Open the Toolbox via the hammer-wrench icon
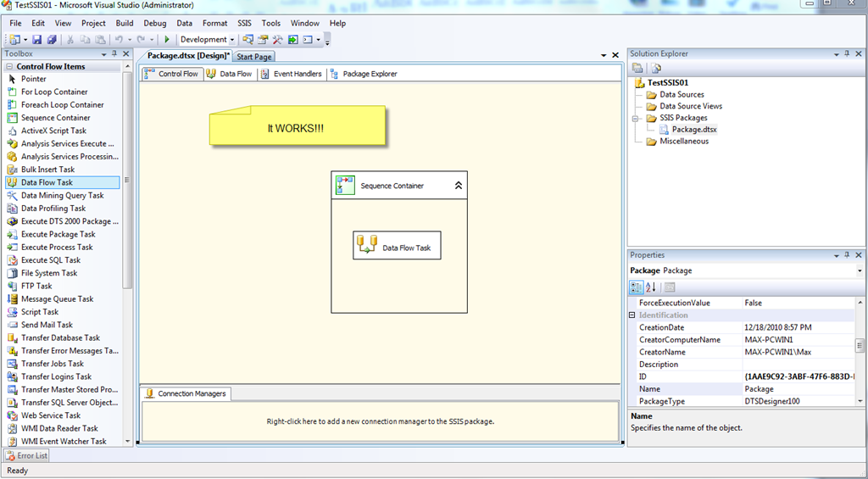This screenshot has width=868, height=479. [278, 39]
